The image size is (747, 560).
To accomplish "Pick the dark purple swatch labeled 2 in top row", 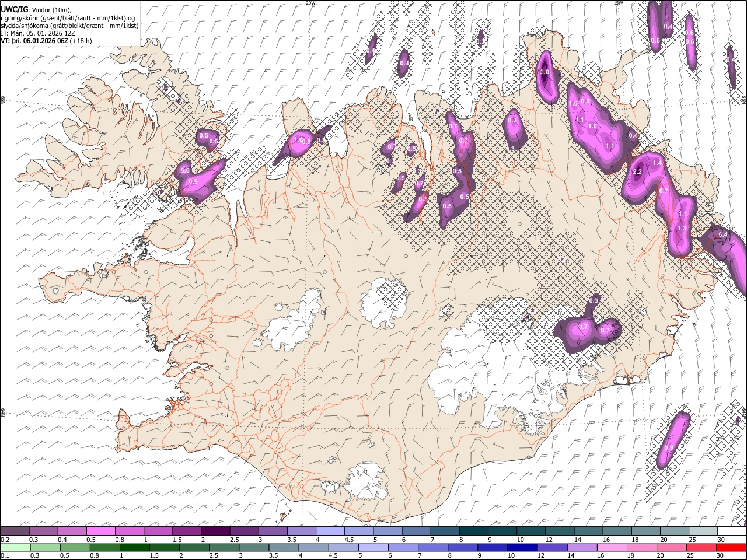I will (x=215, y=531).
